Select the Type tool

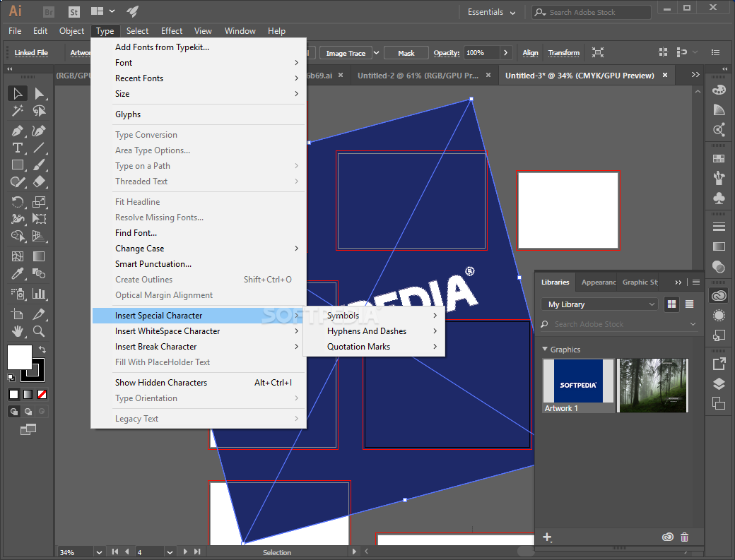tap(18, 148)
